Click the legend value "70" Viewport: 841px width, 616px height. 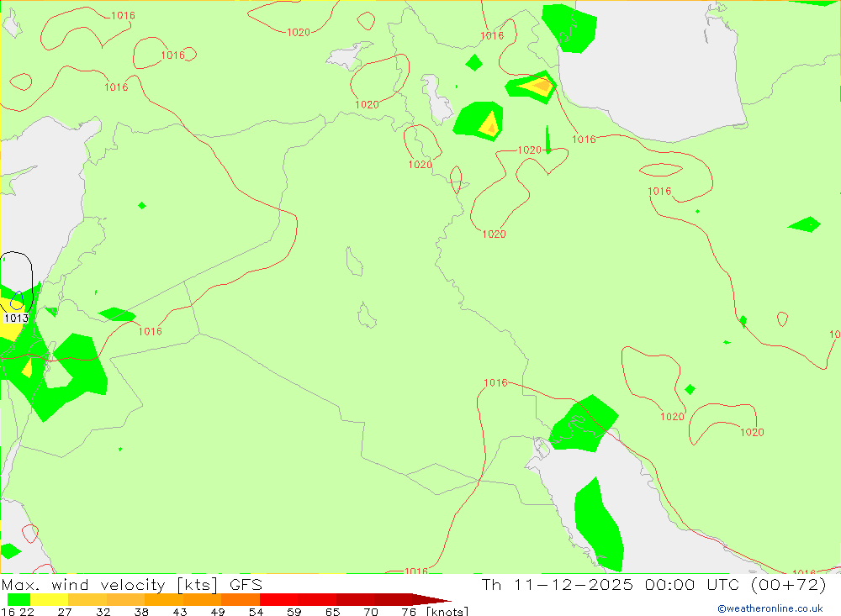click(371, 612)
